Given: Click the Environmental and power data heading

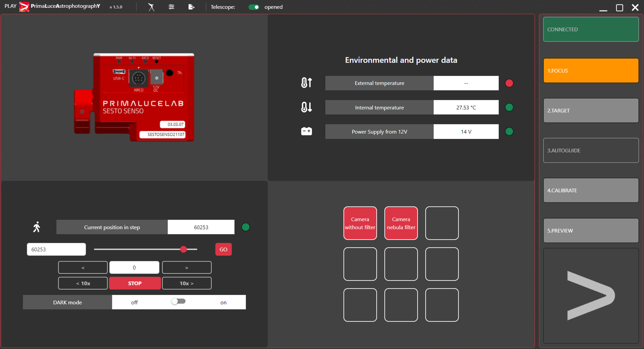Looking at the screenshot, I should 401,60.
